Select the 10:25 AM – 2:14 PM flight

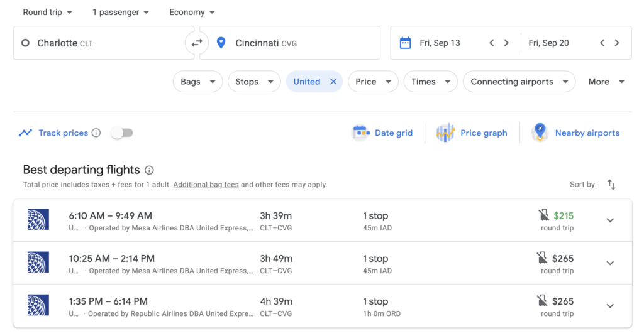[323, 263]
